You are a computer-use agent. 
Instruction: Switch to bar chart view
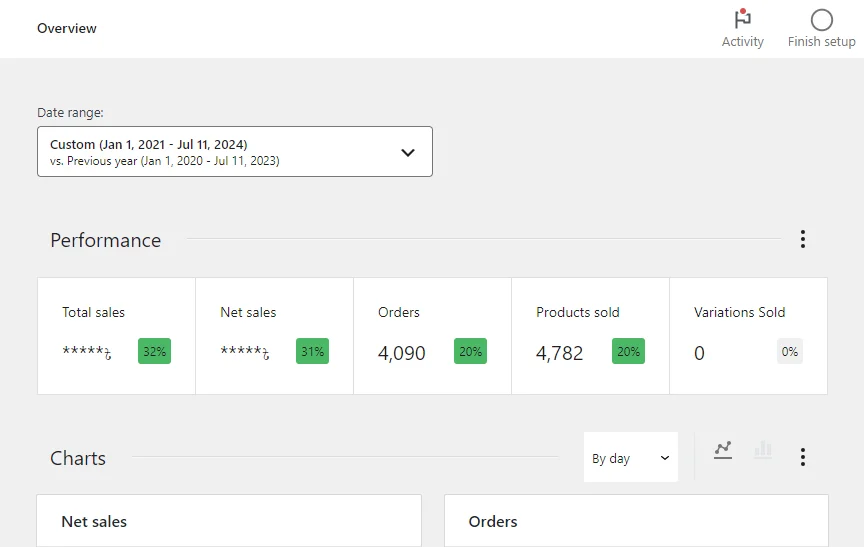(x=763, y=450)
